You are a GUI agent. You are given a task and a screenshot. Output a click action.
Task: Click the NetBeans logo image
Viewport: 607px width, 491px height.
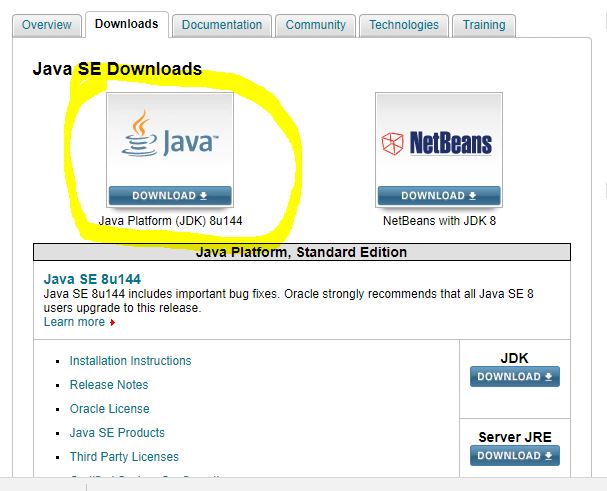[x=437, y=143]
